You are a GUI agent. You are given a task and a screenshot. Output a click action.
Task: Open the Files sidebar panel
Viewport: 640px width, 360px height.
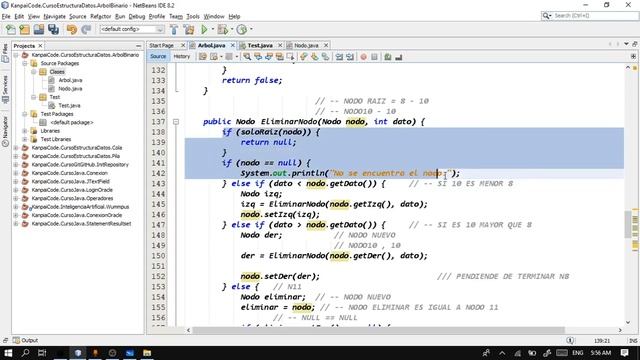pyautogui.click(x=5, y=53)
